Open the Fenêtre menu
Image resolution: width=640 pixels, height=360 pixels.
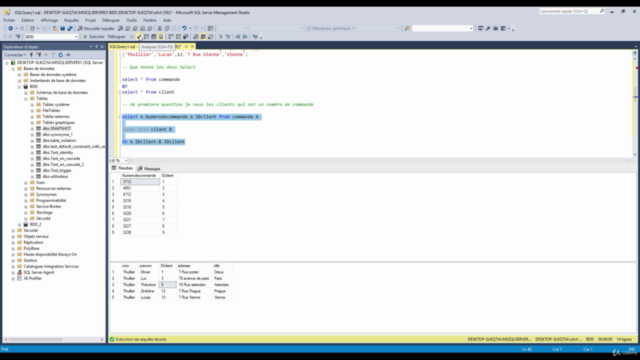pos(150,20)
